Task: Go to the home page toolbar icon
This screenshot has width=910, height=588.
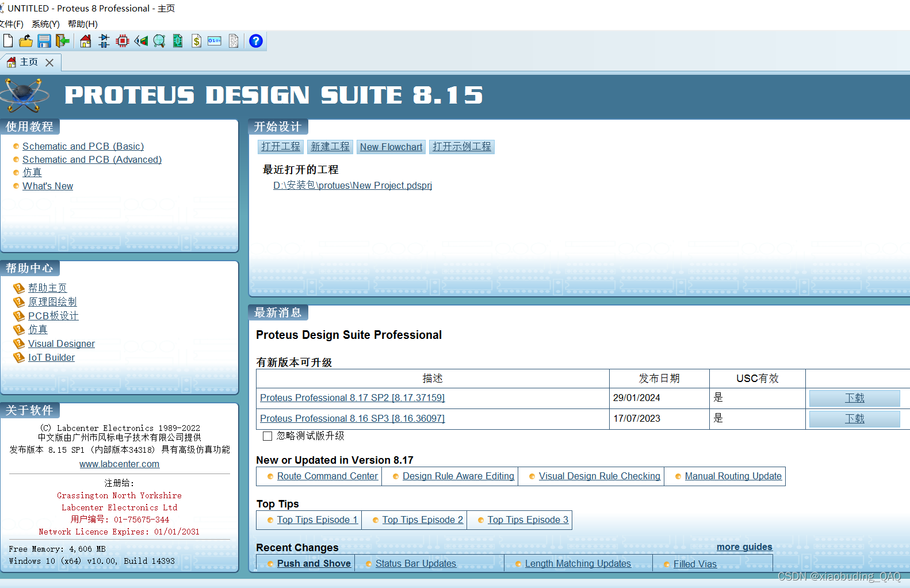Action: (x=86, y=41)
